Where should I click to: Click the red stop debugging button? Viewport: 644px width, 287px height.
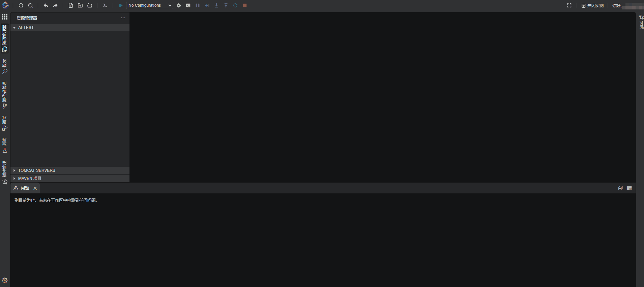point(245,5)
